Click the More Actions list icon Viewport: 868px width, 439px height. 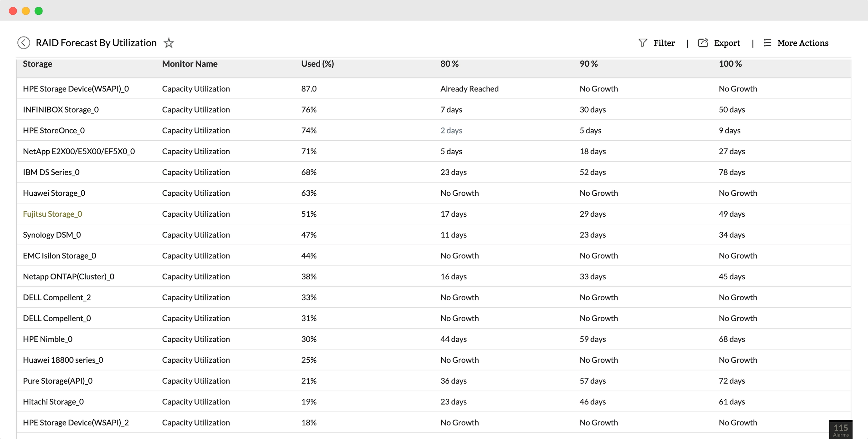767,43
